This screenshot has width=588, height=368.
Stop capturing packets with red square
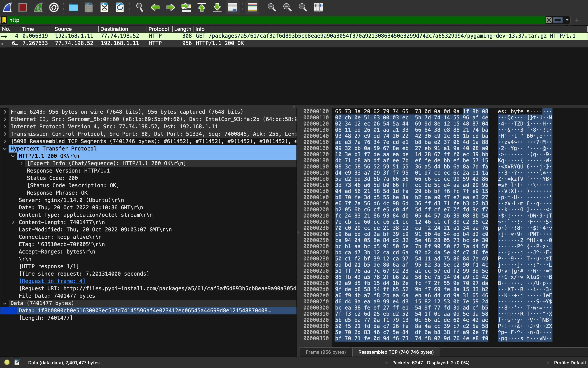23,7
